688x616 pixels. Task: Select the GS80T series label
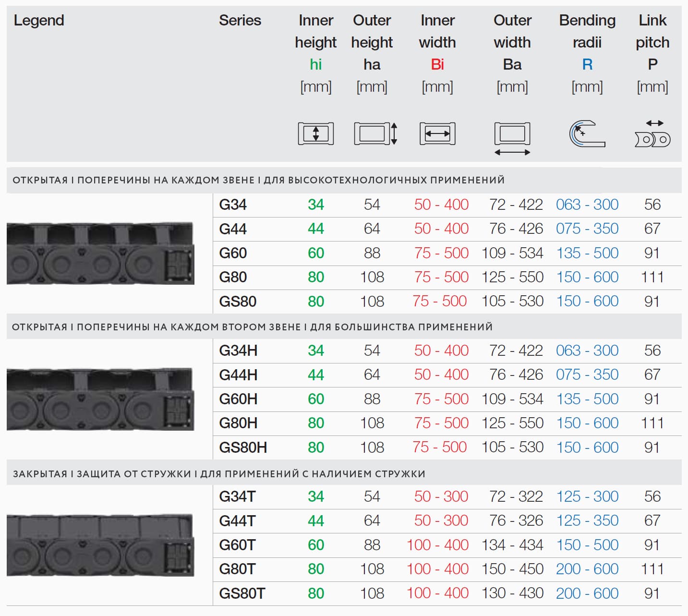pyautogui.click(x=242, y=593)
